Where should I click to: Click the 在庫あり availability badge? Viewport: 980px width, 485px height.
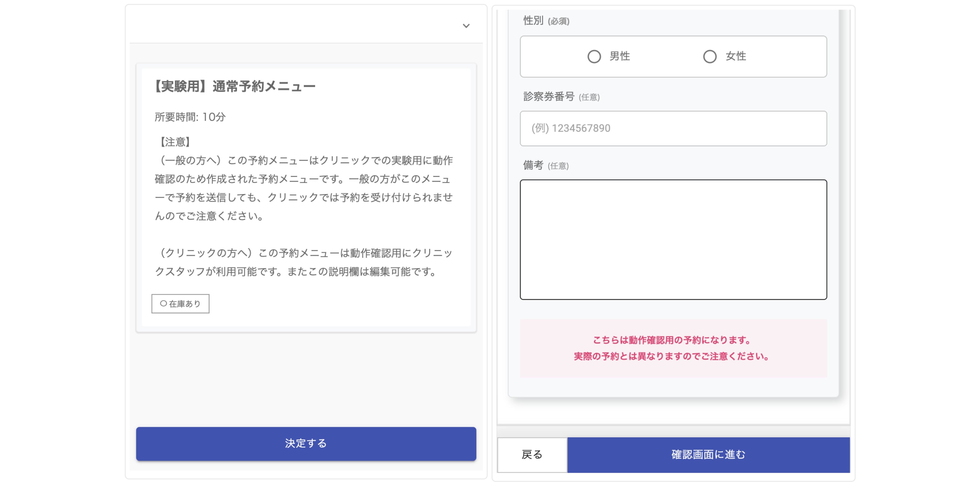coord(180,304)
